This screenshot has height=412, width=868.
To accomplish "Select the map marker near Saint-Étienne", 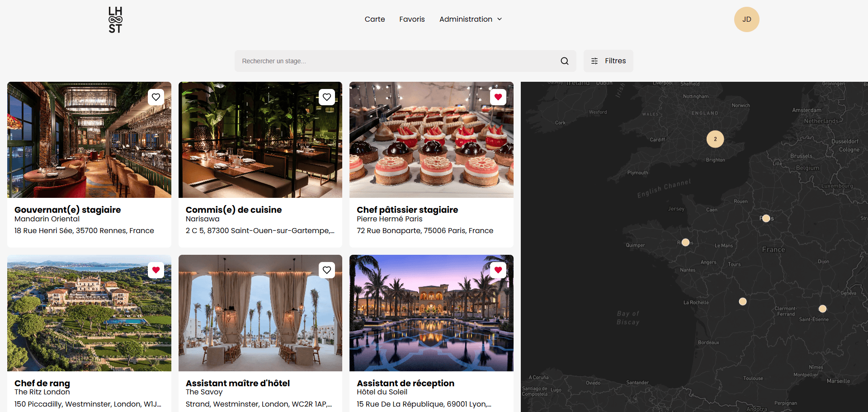I will pyautogui.click(x=822, y=309).
